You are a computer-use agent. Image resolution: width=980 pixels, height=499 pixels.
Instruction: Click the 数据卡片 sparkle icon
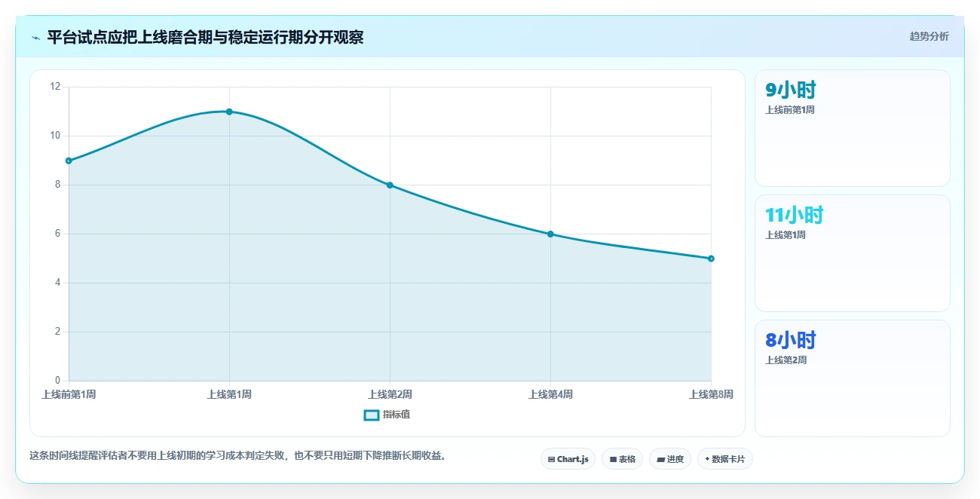tap(707, 459)
